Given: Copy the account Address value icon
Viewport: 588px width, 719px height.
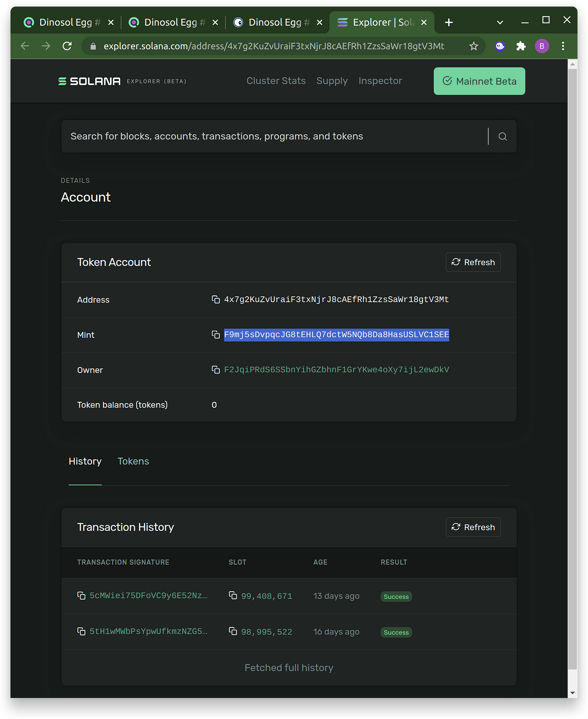Looking at the screenshot, I should tap(216, 300).
